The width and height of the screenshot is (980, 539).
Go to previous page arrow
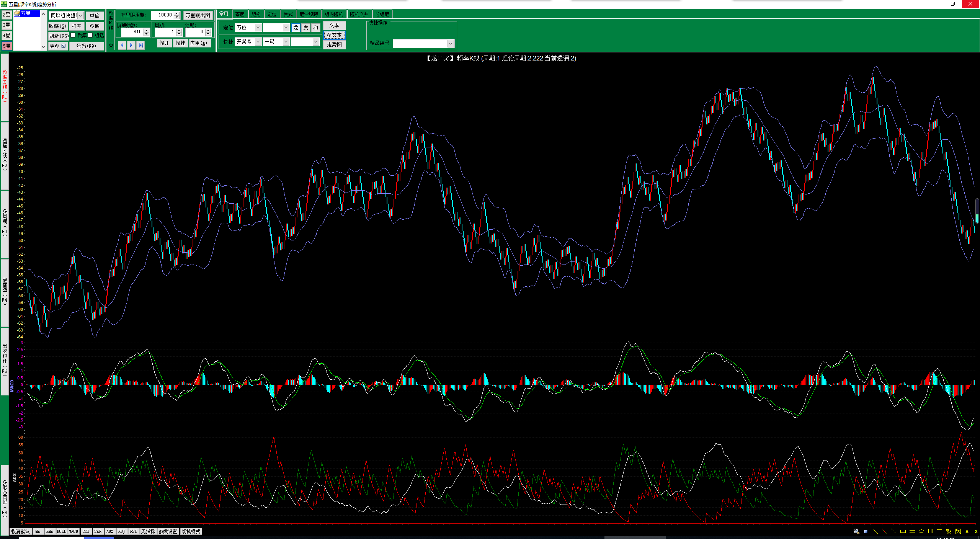click(x=122, y=45)
